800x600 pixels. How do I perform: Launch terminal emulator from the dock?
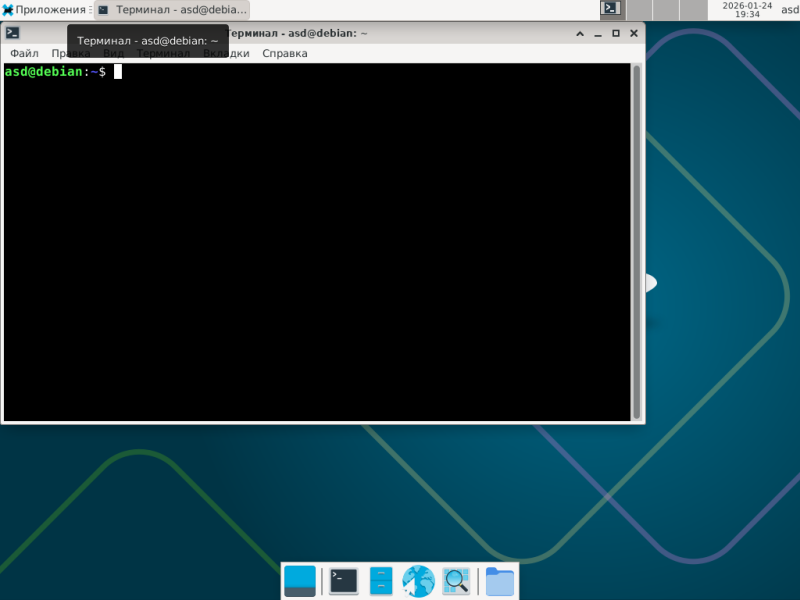click(343, 581)
